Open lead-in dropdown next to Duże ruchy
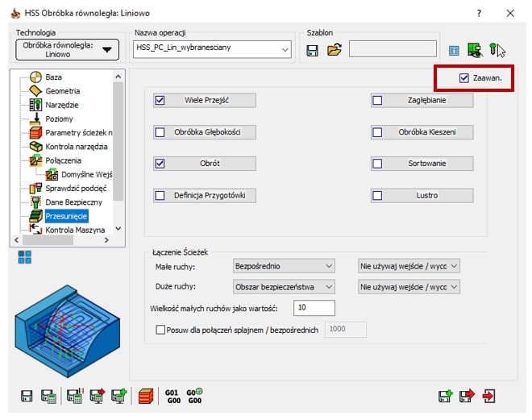532x420 pixels. (409, 287)
